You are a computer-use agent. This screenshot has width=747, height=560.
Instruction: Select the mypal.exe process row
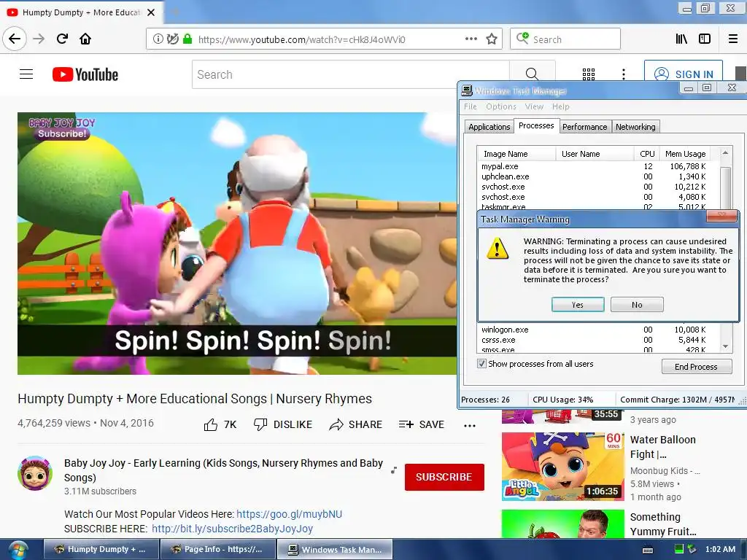point(593,166)
